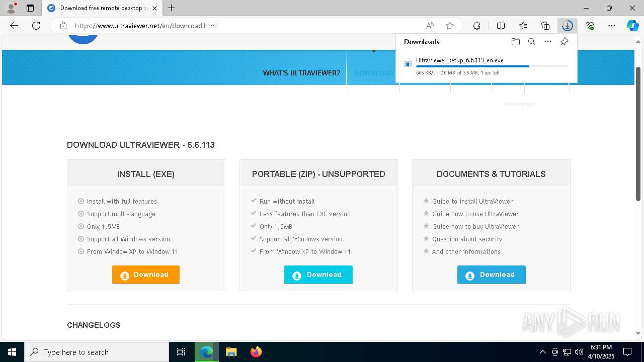Click 'And other informations' text

pyautogui.click(x=466, y=251)
